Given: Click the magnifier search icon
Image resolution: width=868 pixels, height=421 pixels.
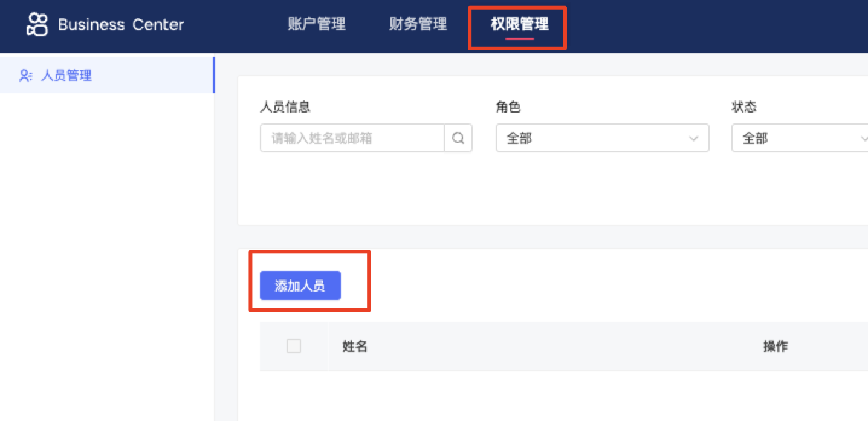Looking at the screenshot, I should pos(458,139).
